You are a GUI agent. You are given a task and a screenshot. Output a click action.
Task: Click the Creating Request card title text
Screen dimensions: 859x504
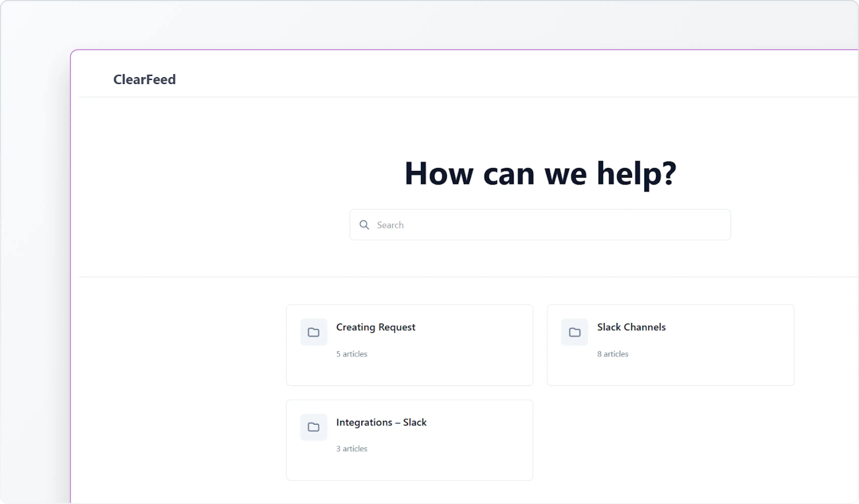point(376,327)
